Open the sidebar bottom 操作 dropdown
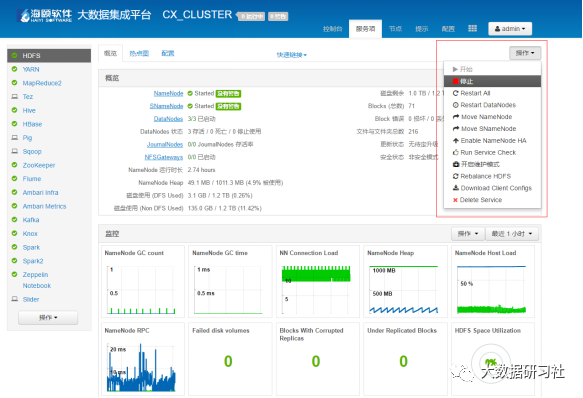Screen dimensions: 583x398 click(48, 318)
